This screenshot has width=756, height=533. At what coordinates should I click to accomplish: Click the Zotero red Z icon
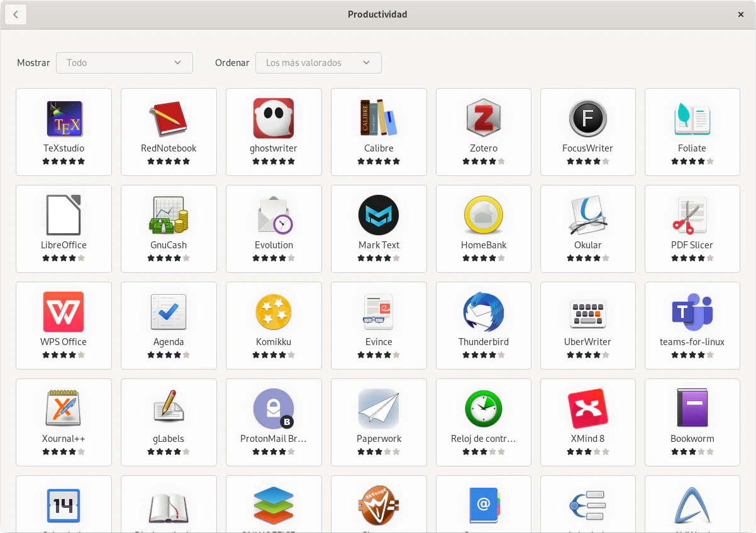[x=483, y=118]
